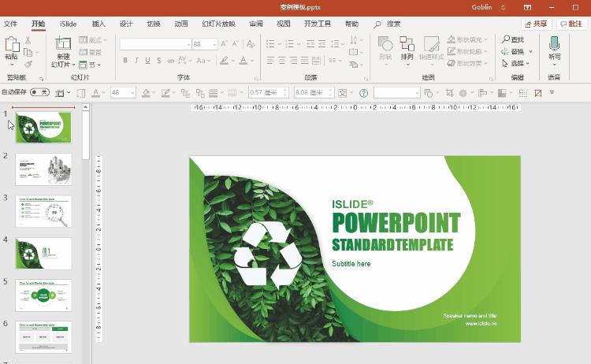Image resolution: width=591 pixels, height=364 pixels.
Task: Select slide 4 thumbnail
Action: click(43, 254)
